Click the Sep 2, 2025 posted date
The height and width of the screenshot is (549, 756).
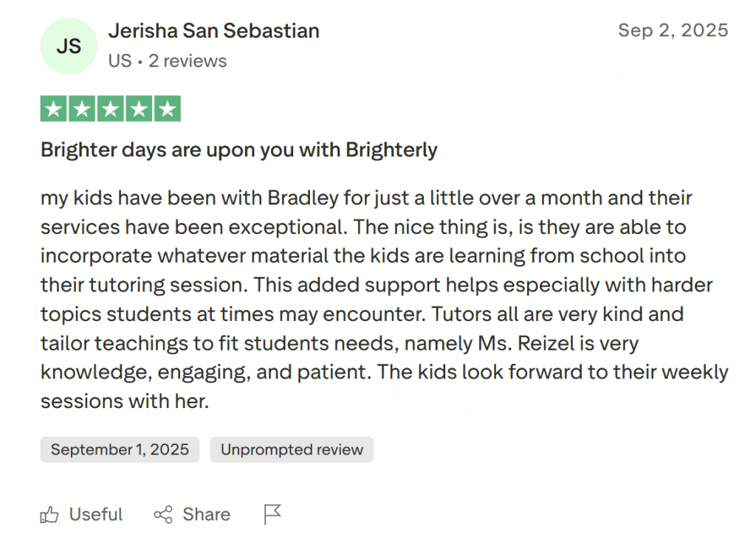pos(673,30)
